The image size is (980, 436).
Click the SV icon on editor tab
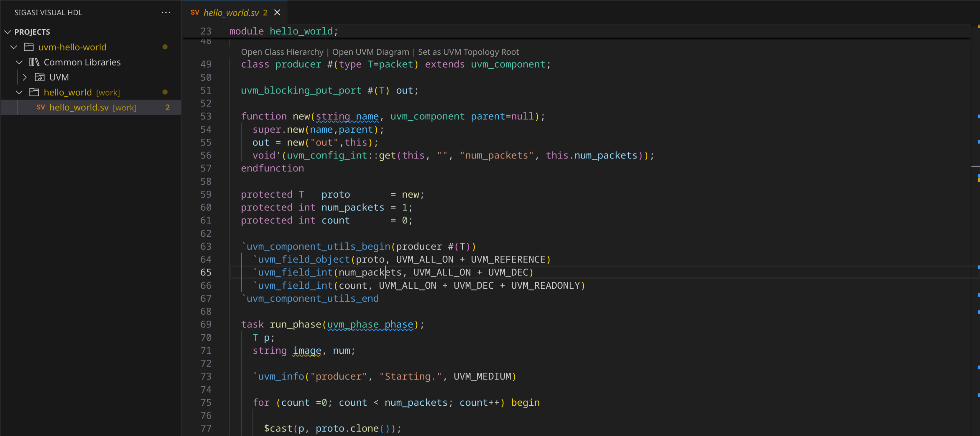(195, 13)
